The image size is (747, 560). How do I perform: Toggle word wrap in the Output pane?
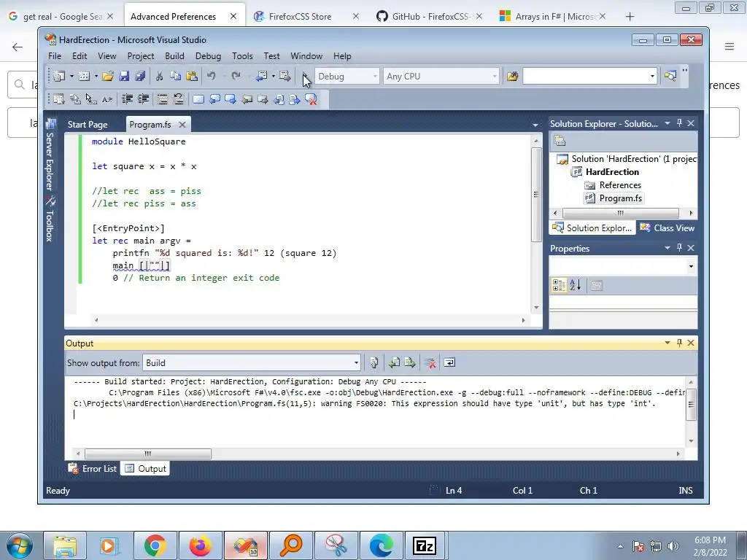point(449,363)
